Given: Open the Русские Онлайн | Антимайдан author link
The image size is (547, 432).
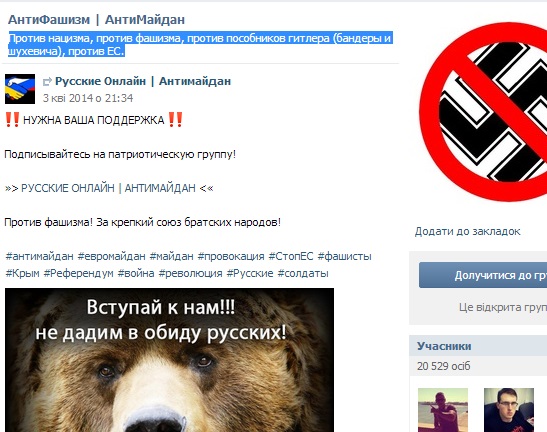Looking at the screenshot, I should 143,81.
